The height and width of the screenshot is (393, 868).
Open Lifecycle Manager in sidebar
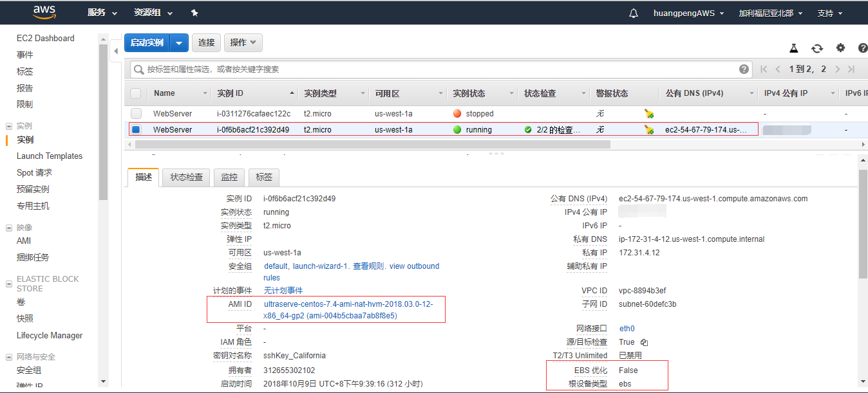click(x=50, y=335)
